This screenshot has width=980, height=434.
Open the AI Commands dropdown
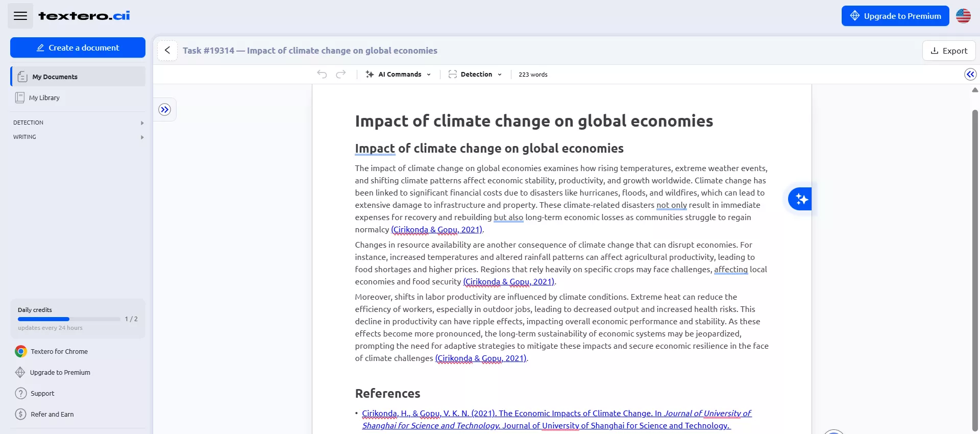pos(399,75)
